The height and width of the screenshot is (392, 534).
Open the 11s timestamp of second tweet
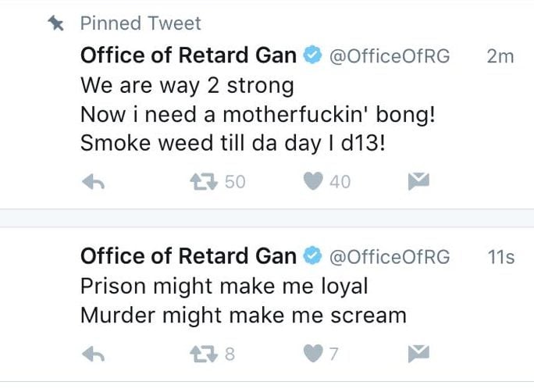click(x=501, y=257)
